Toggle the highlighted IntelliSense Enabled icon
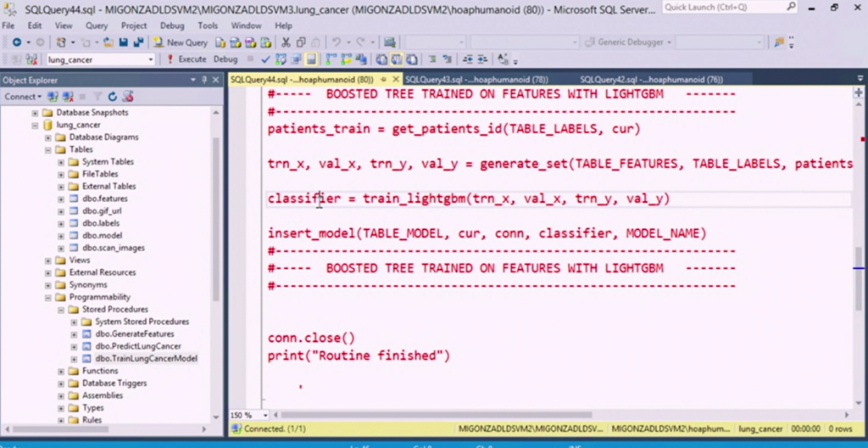 (x=311, y=59)
